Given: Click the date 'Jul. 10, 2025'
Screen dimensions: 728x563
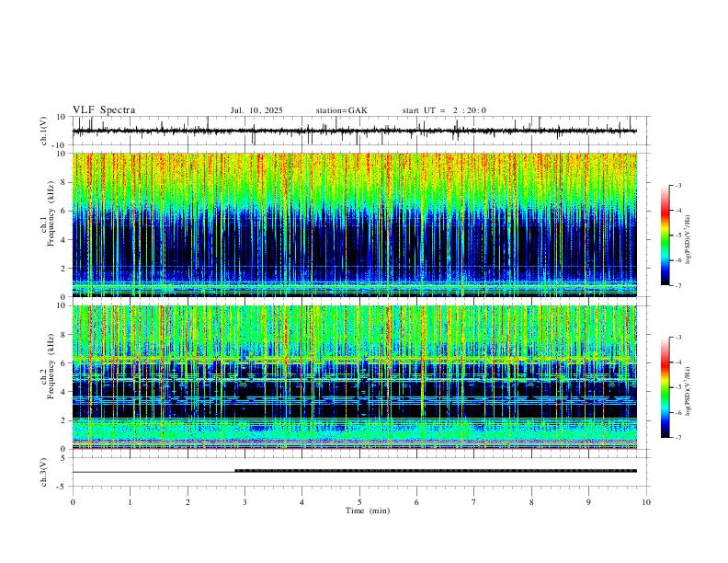Looking at the screenshot, I should point(256,110).
